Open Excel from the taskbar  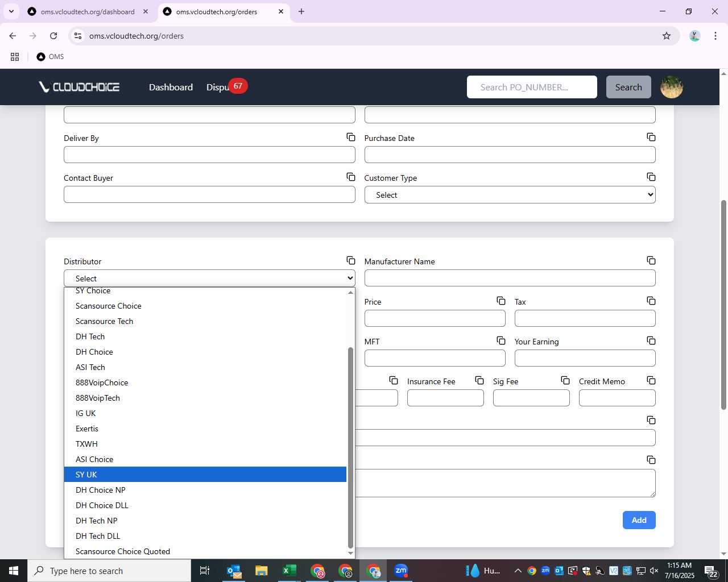[289, 571]
